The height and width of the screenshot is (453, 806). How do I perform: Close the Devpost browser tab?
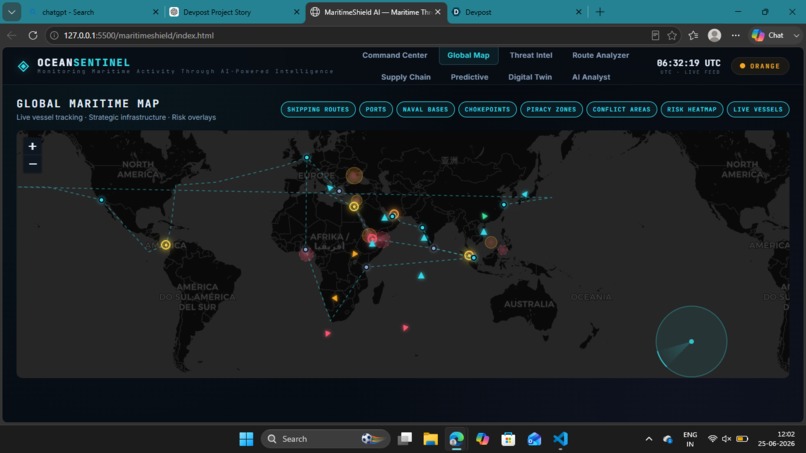click(578, 12)
